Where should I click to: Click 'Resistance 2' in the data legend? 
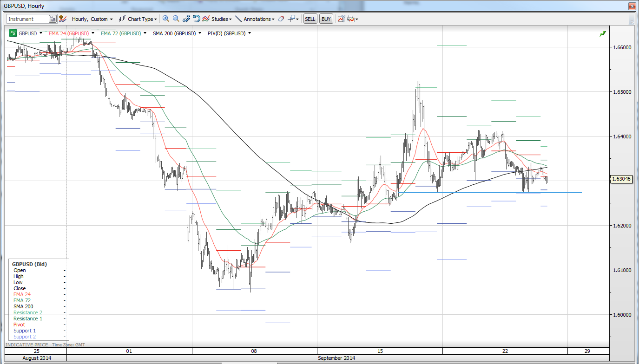coord(28,312)
